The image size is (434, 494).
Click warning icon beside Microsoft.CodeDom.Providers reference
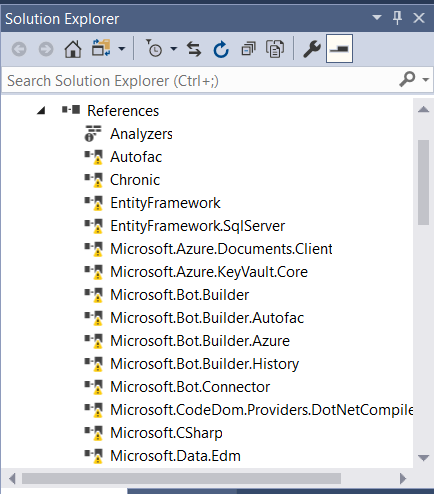(98, 413)
